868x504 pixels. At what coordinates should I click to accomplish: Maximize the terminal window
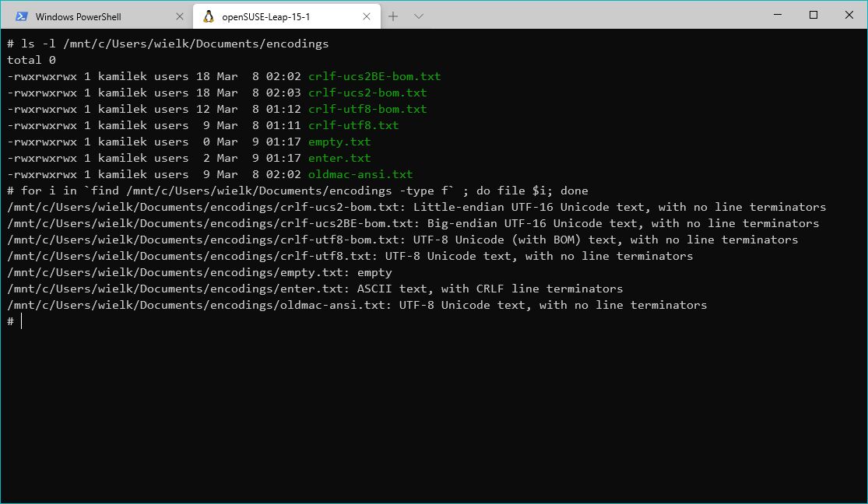click(x=814, y=15)
